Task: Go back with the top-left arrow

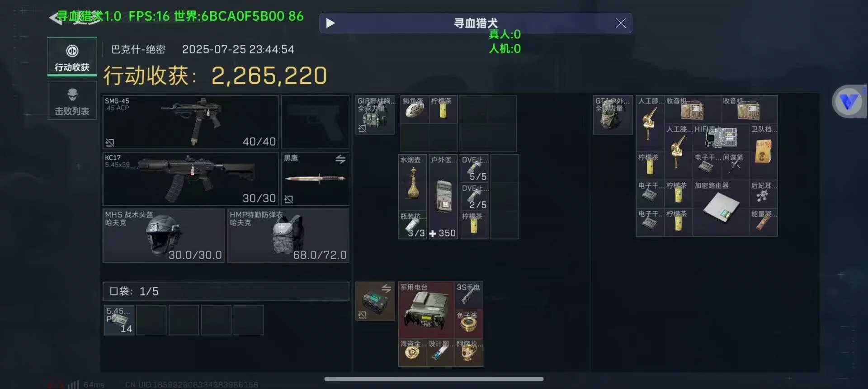Action: [x=56, y=18]
